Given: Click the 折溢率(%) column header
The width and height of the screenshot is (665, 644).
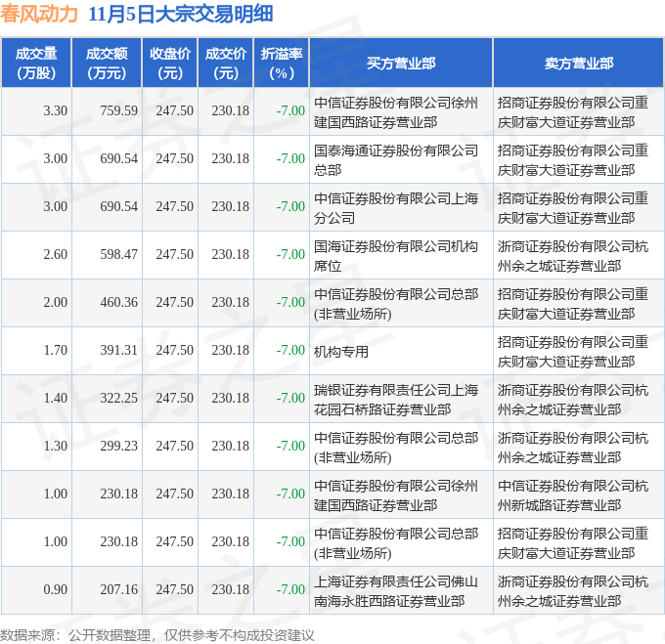Looking at the screenshot, I should (x=282, y=64).
